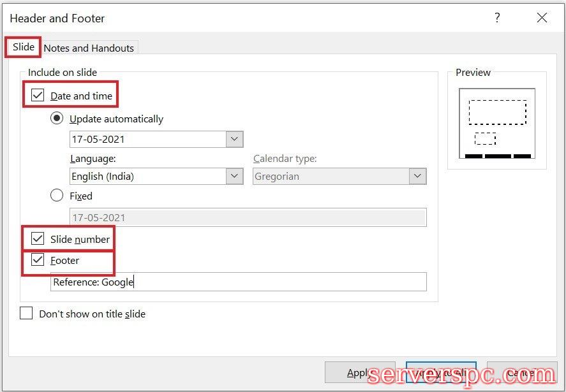Expand the 17-05-2021 date format dropdown
The height and width of the screenshot is (392, 566).
234,139
